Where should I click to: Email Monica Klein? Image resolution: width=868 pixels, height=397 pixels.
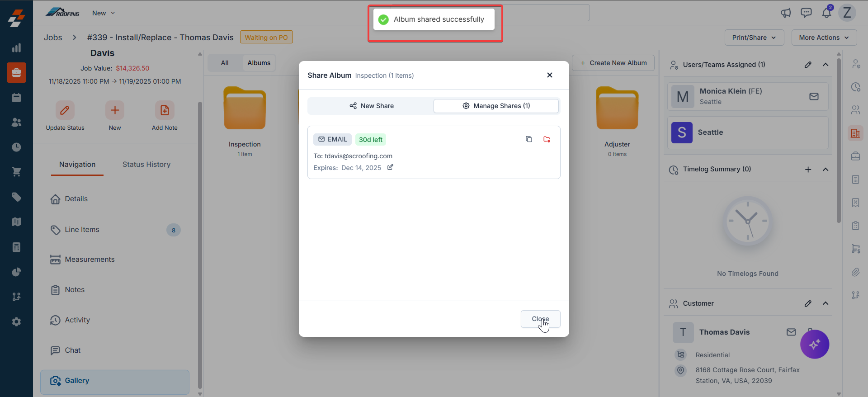(x=814, y=96)
